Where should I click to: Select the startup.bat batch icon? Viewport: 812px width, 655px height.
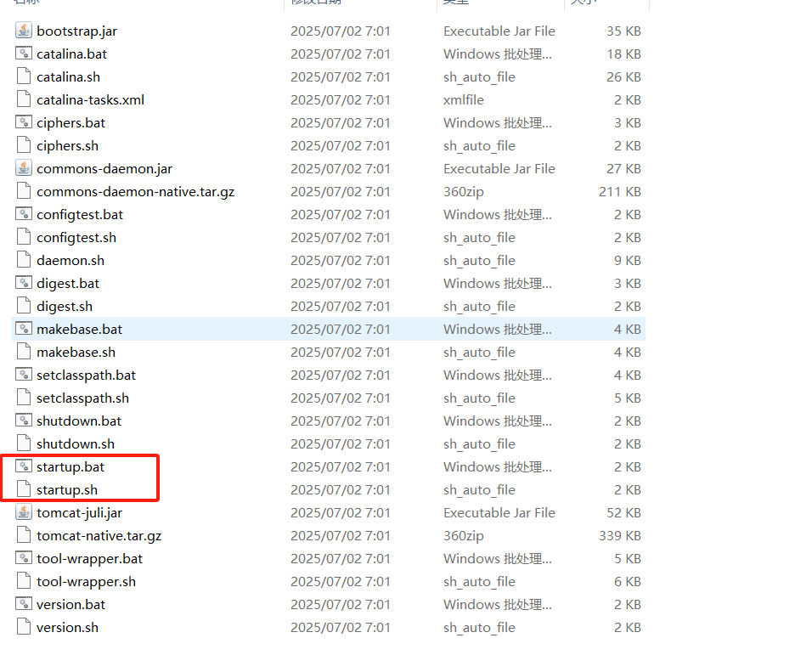[x=24, y=466]
